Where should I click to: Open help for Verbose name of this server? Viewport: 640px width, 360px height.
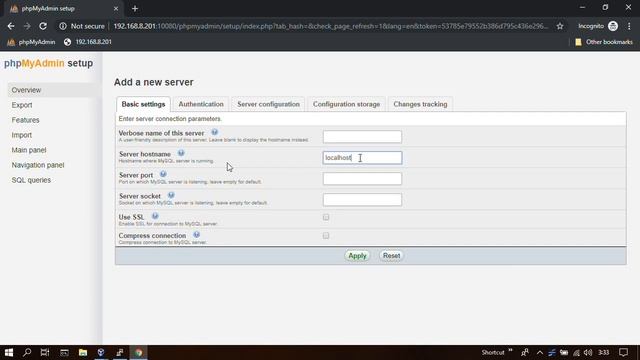(x=214, y=132)
